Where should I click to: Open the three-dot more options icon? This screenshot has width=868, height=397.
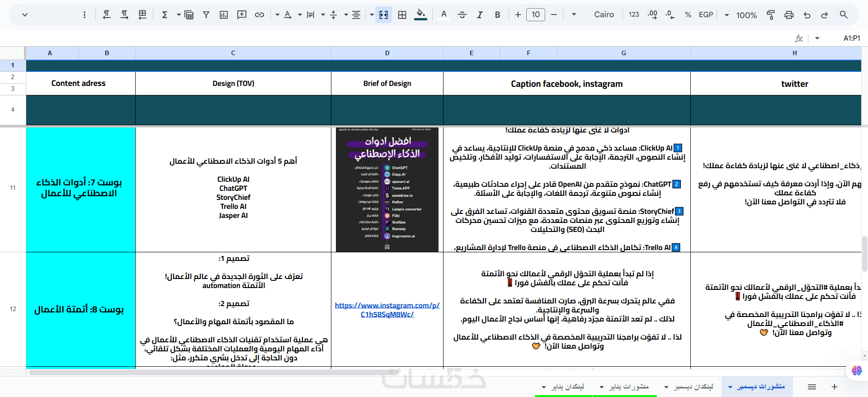click(x=84, y=15)
